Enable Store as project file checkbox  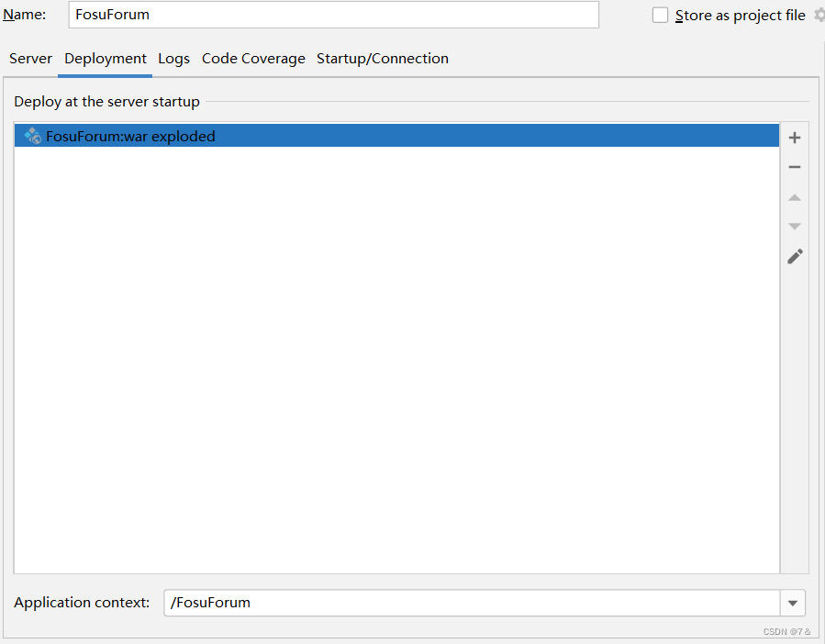coord(660,15)
